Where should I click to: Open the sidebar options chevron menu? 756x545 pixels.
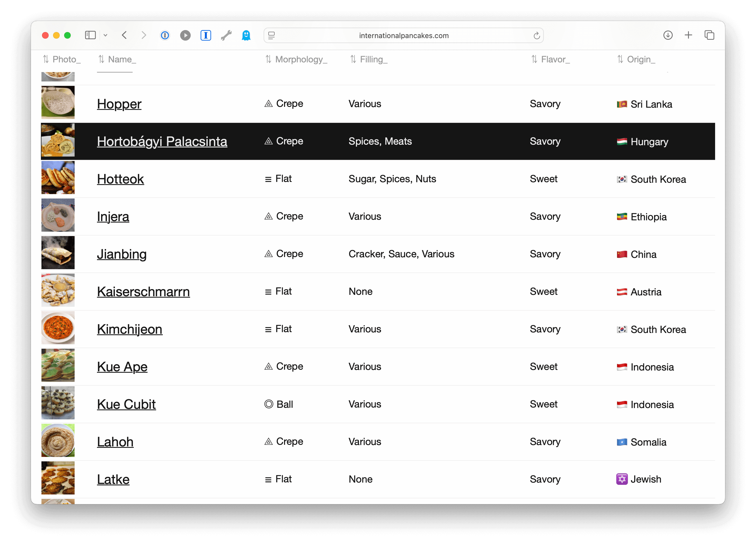coord(105,35)
